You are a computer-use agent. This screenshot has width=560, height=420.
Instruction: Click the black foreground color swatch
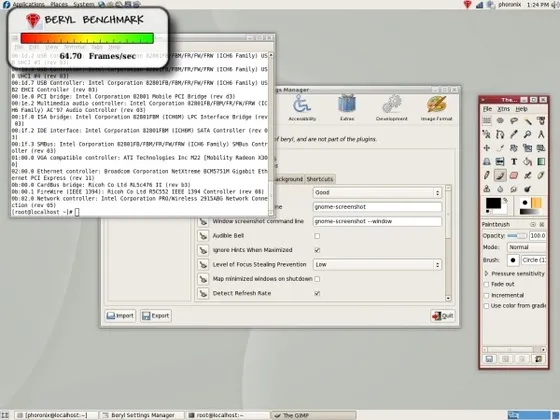(x=493, y=203)
